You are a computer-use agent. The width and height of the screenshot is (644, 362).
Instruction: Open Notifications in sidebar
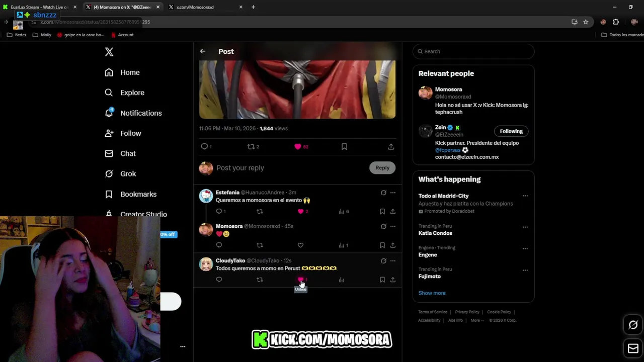click(x=133, y=113)
